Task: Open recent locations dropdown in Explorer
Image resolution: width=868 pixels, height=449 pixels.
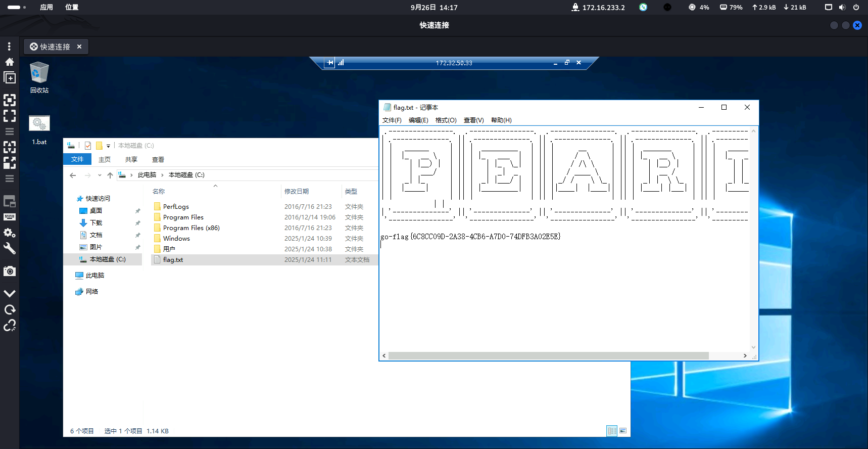Action: (x=100, y=175)
